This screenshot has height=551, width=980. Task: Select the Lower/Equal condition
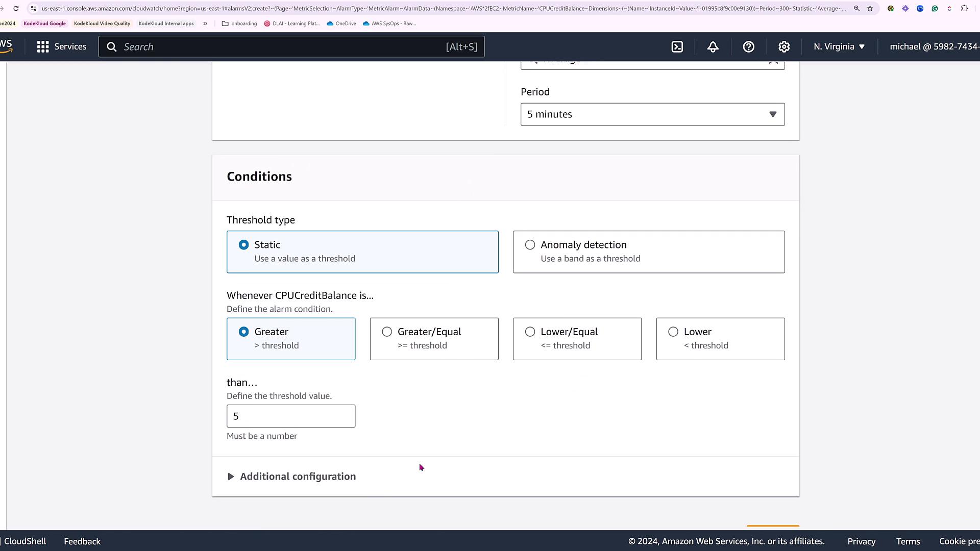tap(530, 332)
